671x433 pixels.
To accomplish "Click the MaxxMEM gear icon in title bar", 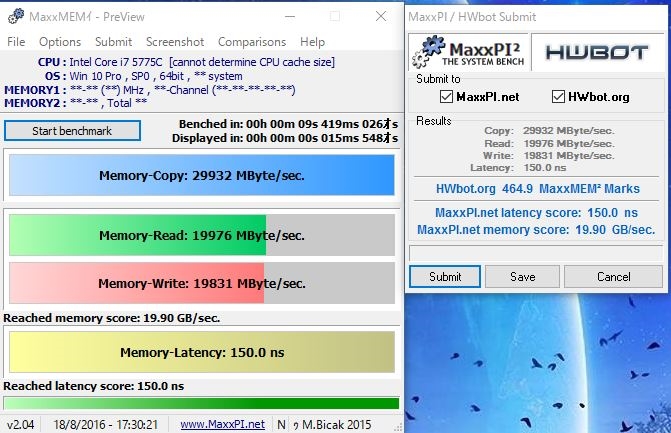I will click(x=16, y=16).
